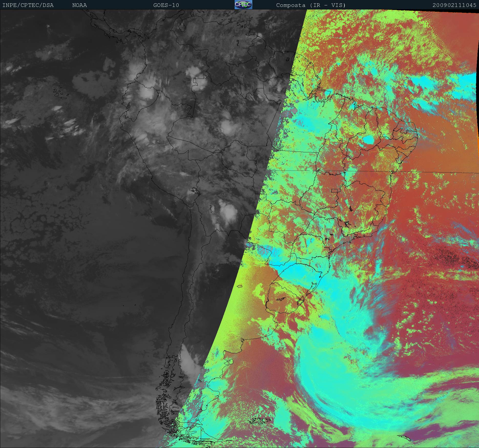
Task: Click the NOAA label in header
Action: click(x=79, y=5)
